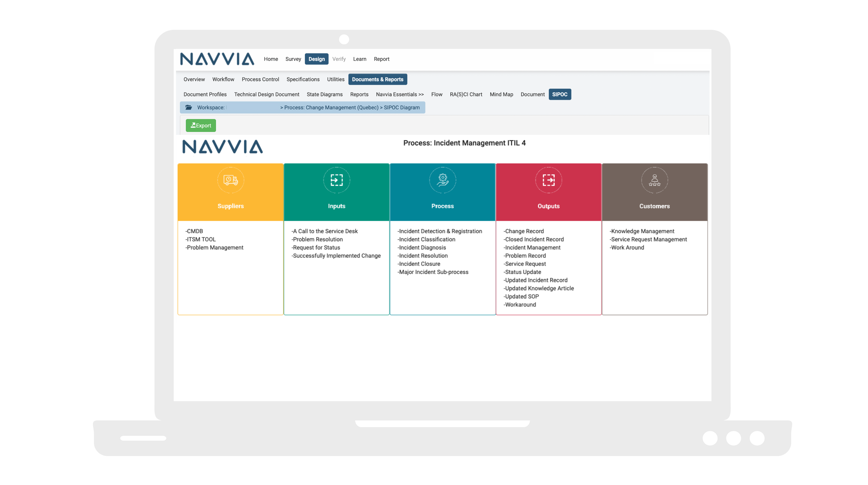Open the State Diagrams view
The width and height of the screenshot is (868, 485).
[x=325, y=94]
